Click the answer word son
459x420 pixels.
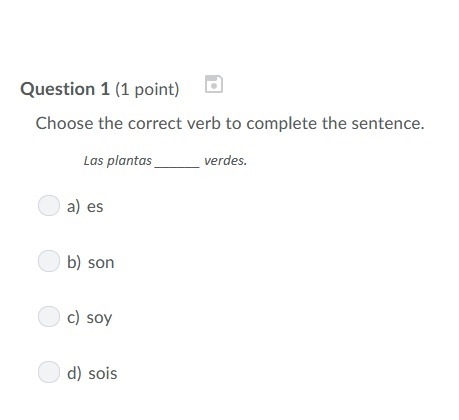(101, 263)
